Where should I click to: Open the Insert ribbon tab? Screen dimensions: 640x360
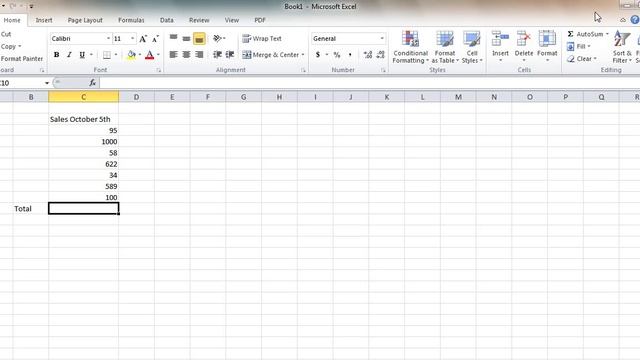(44, 20)
